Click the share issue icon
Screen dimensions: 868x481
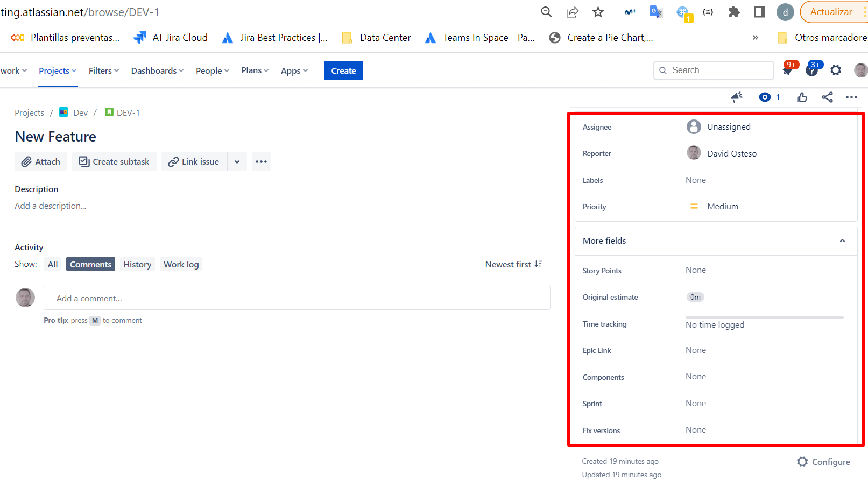click(x=827, y=97)
